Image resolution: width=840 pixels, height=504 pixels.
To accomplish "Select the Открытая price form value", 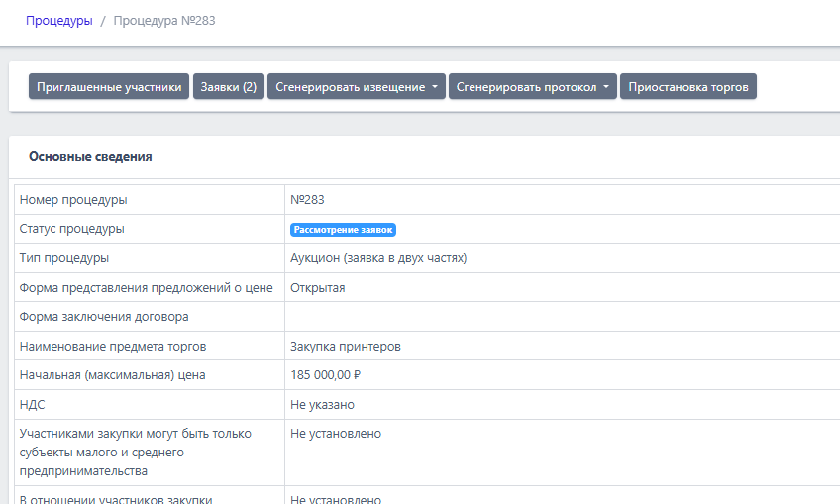I will click(x=317, y=288).
